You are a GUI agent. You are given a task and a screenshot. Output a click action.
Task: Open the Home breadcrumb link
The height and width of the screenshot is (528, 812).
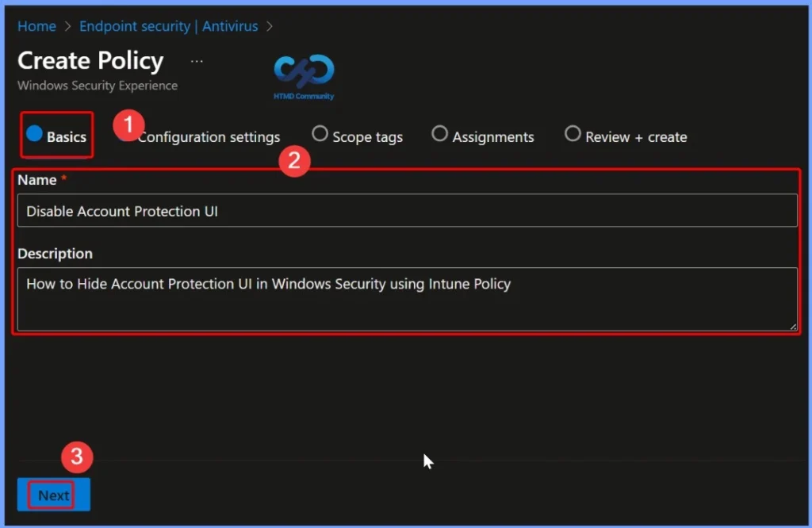point(36,26)
